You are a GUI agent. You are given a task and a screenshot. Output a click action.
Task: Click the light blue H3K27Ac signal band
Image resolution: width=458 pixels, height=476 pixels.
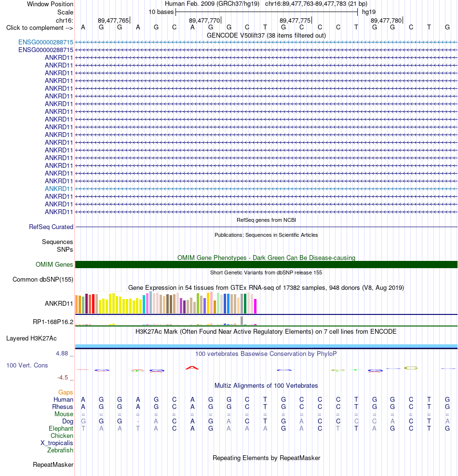(x=266, y=346)
